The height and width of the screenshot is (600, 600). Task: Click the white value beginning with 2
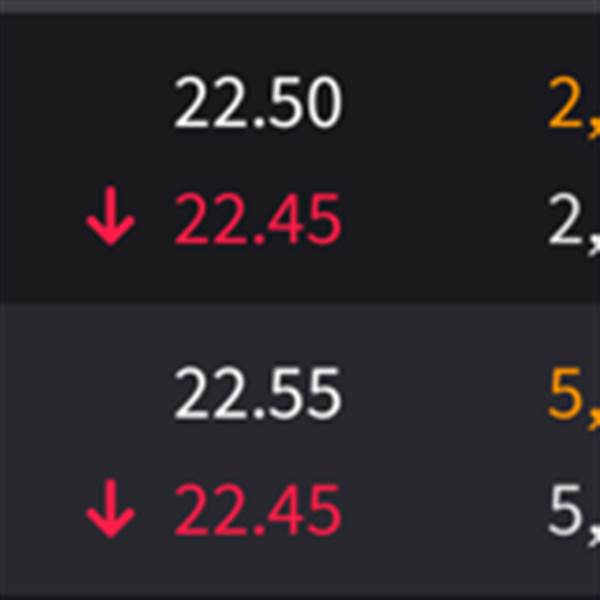[574, 222]
